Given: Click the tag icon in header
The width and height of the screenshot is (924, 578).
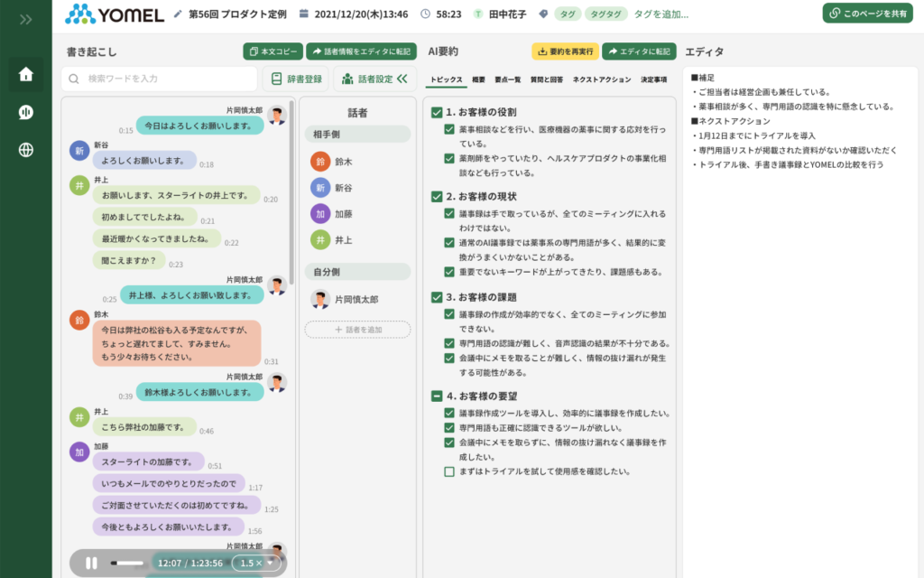Looking at the screenshot, I should pos(543,14).
